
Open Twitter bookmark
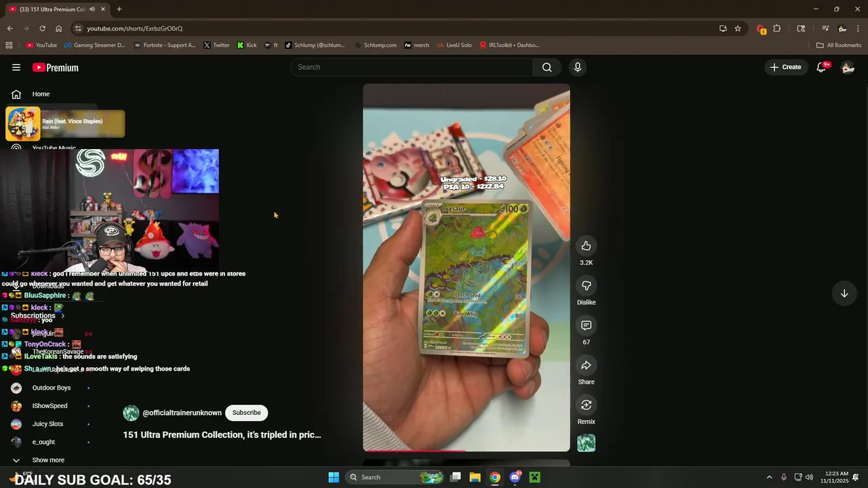[x=216, y=45]
